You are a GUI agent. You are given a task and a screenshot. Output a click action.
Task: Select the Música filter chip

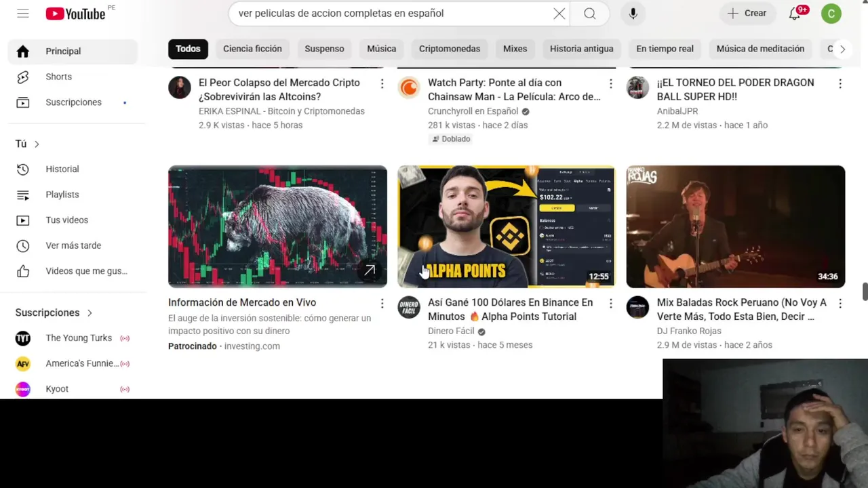(381, 49)
